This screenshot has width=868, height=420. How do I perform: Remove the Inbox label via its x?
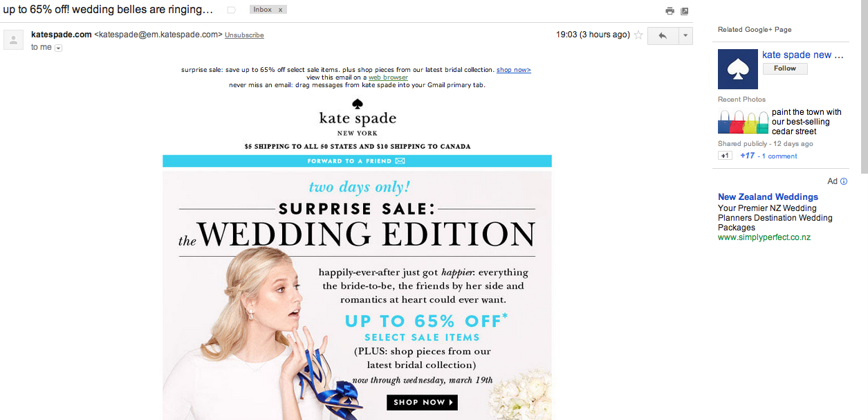[x=280, y=10]
